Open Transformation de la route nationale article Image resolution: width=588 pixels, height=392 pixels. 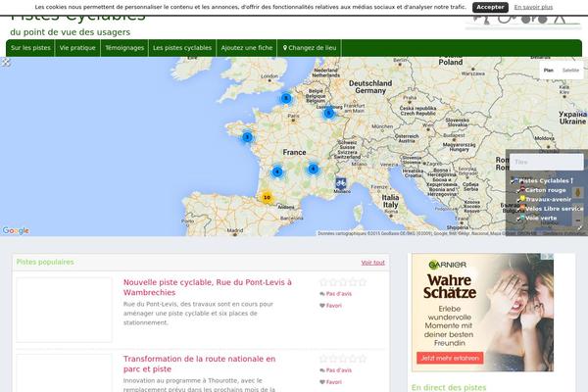200,364
